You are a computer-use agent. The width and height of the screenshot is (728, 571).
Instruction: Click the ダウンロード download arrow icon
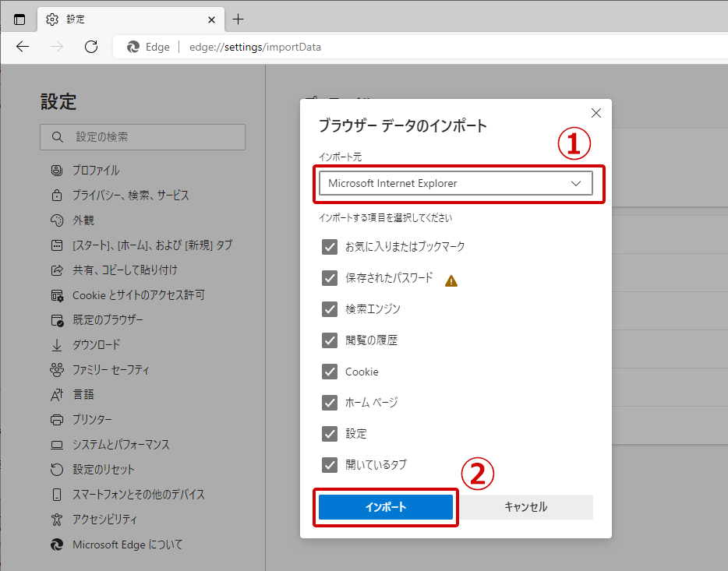(x=57, y=344)
